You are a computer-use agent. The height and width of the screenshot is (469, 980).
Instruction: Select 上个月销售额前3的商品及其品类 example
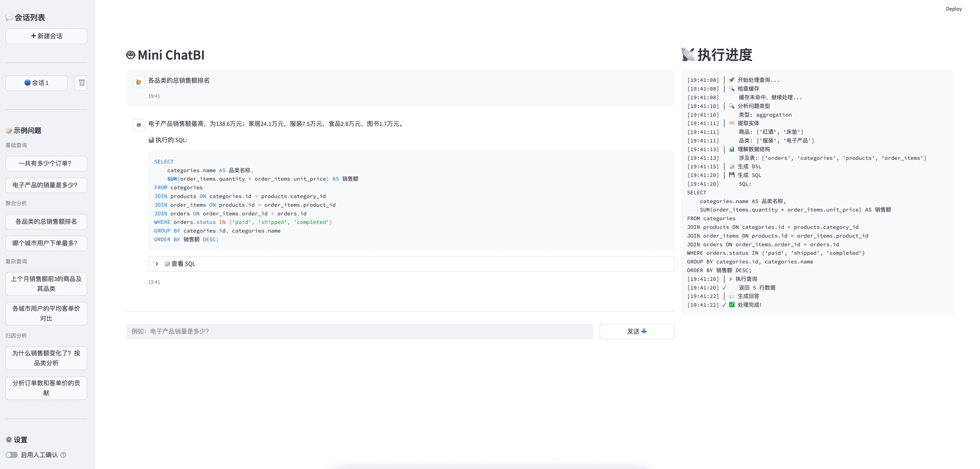[46, 284]
